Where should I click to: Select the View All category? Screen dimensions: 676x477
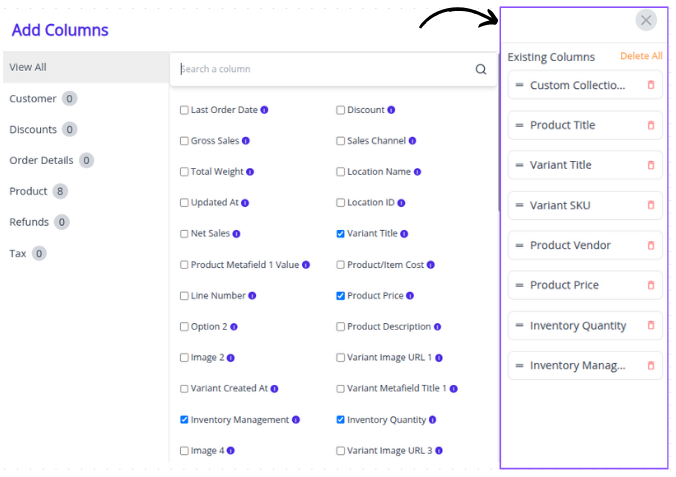point(28,67)
